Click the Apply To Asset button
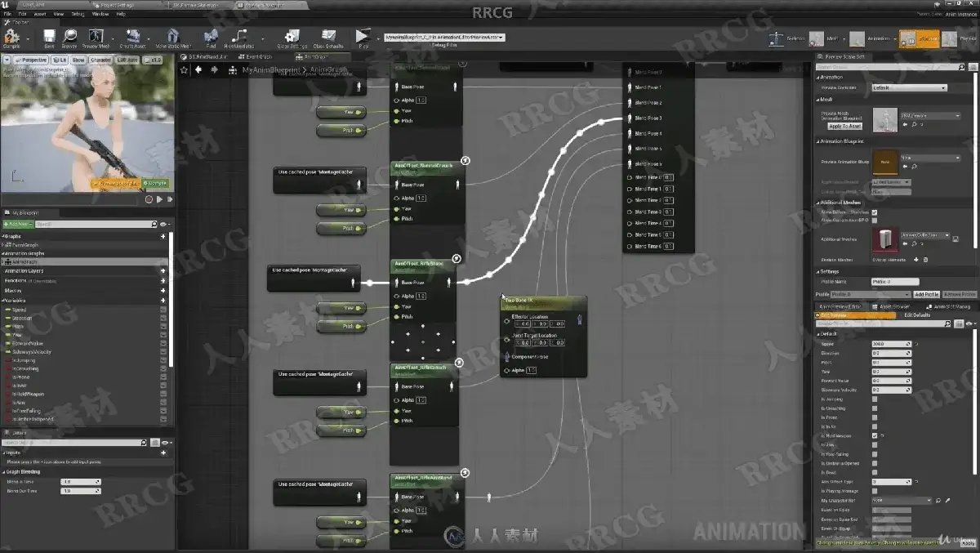This screenshot has width=980, height=553. [x=844, y=127]
